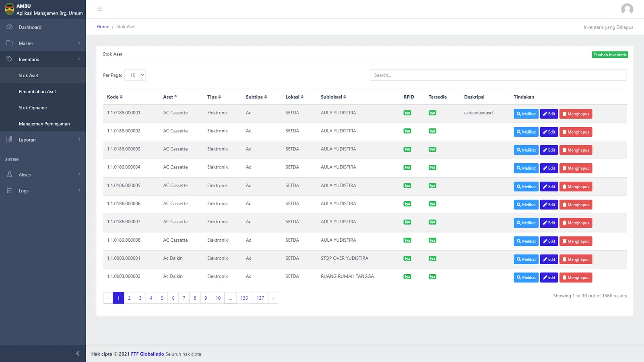Click Edit for asset 1.1.0186.000001

(549, 114)
